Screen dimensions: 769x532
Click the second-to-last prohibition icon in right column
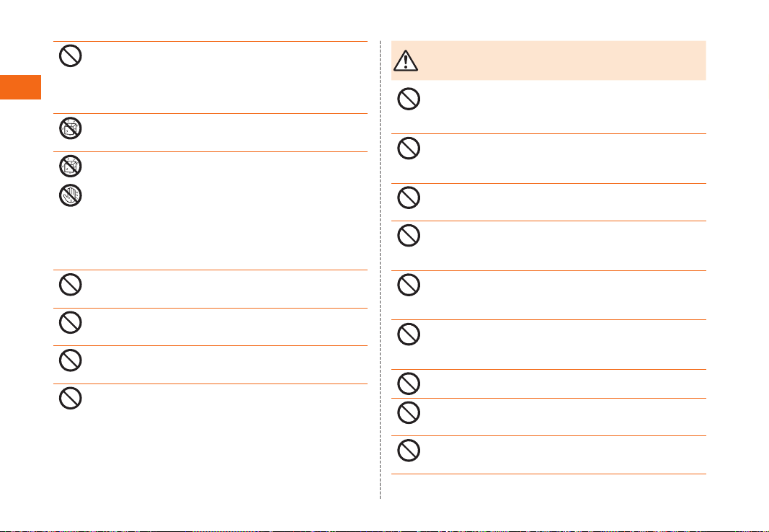click(x=409, y=413)
